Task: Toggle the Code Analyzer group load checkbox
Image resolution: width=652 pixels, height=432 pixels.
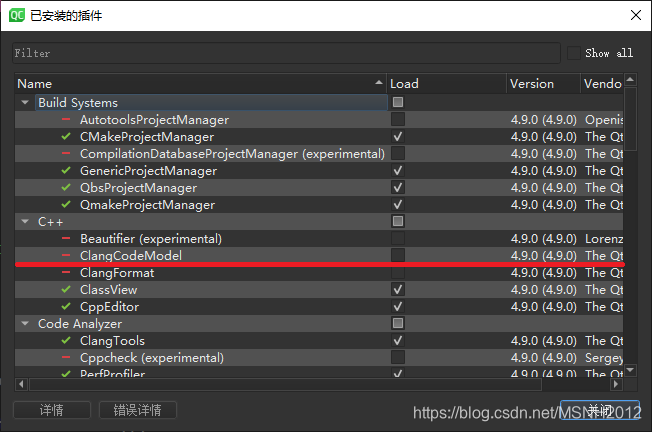Action: pos(398,323)
